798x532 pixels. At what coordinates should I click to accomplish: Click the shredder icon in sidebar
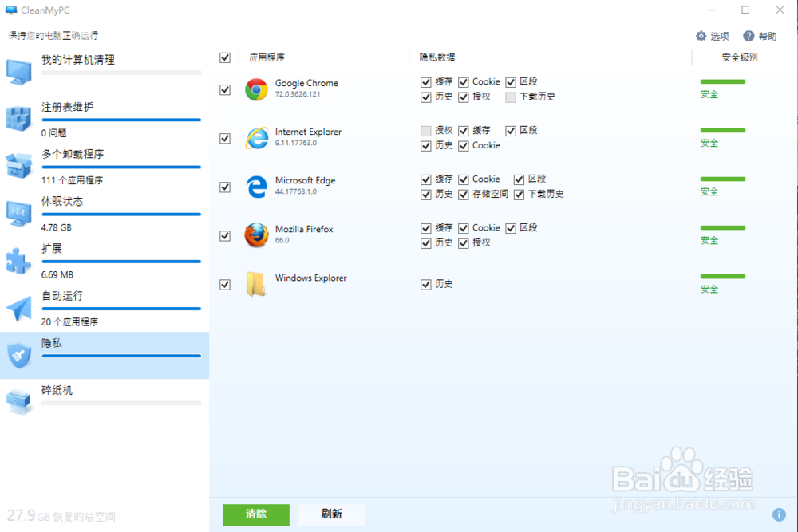point(19,402)
